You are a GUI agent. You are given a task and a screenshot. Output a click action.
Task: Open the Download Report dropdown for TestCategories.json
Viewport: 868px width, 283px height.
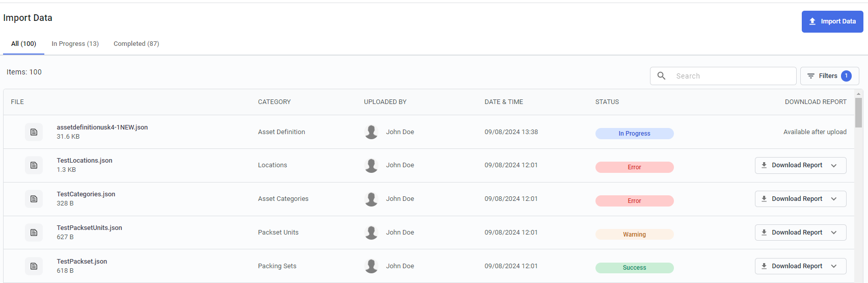[834, 199]
